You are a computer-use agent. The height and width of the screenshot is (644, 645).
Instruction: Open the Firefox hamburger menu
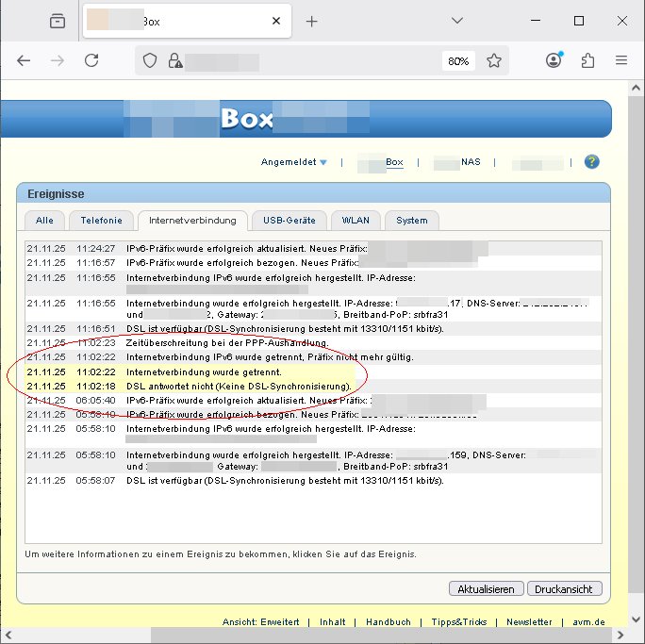click(621, 60)
